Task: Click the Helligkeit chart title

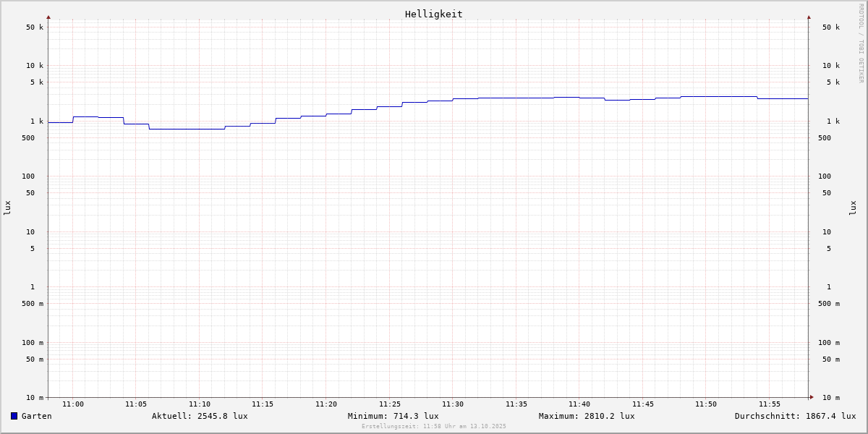Action: 433,14
